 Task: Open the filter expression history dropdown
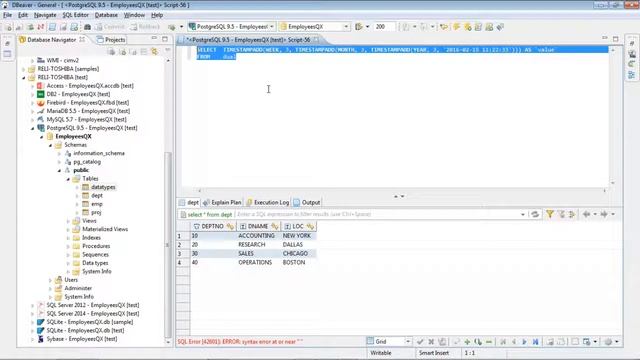pyautogui.click(x=523, y=214)
